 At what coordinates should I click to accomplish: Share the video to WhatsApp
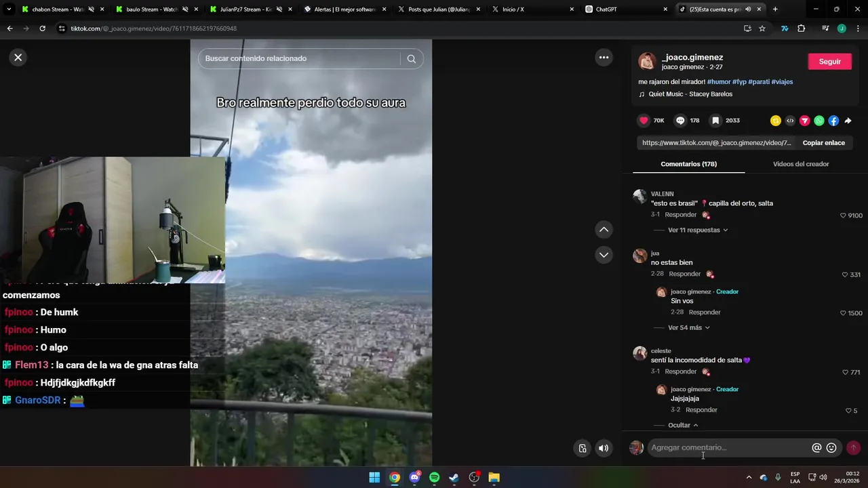tap(819, 121)
